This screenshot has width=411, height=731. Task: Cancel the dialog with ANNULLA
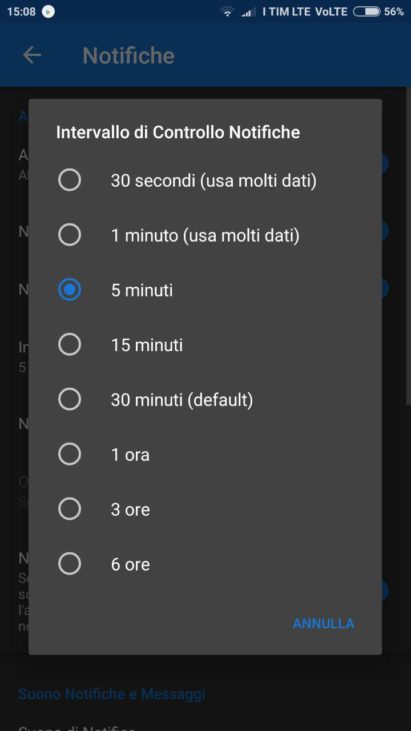[323, 623]
